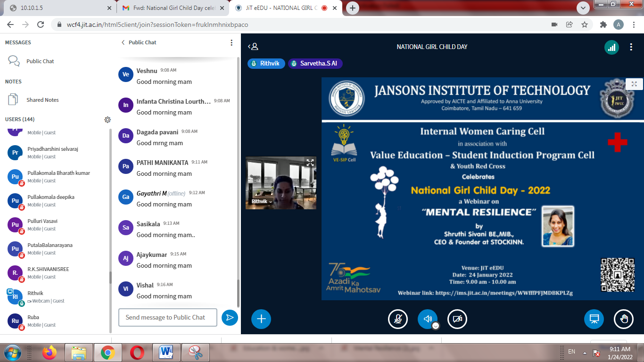Click the users list scrollbar
Screen dimensions: 644x362
111,278
